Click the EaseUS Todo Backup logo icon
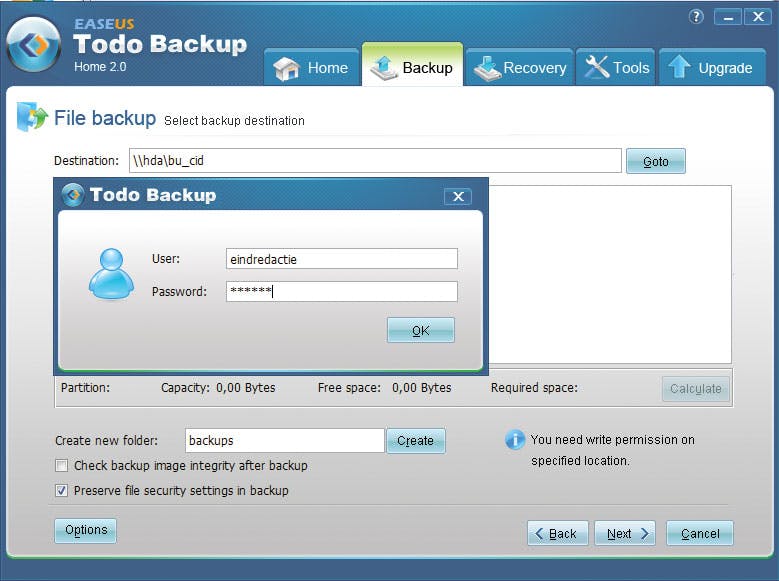 pyautogui.click(x=34, y=45)
